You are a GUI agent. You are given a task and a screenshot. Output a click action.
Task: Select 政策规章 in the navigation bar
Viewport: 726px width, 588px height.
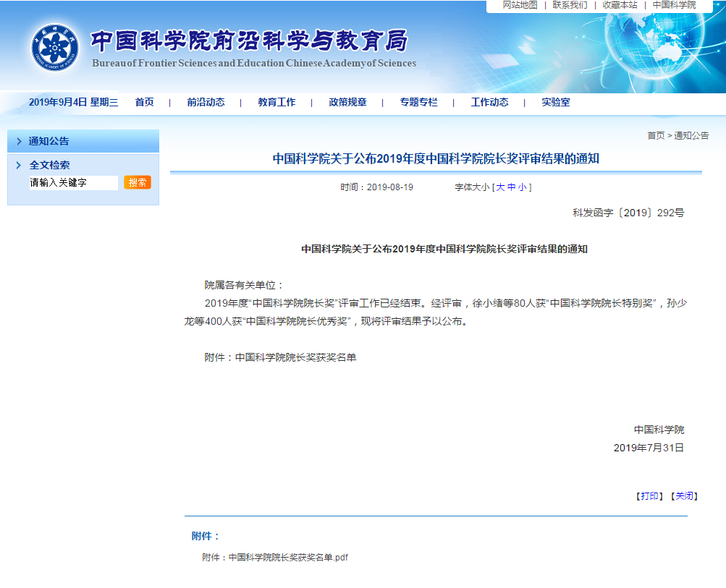[347, 103]
